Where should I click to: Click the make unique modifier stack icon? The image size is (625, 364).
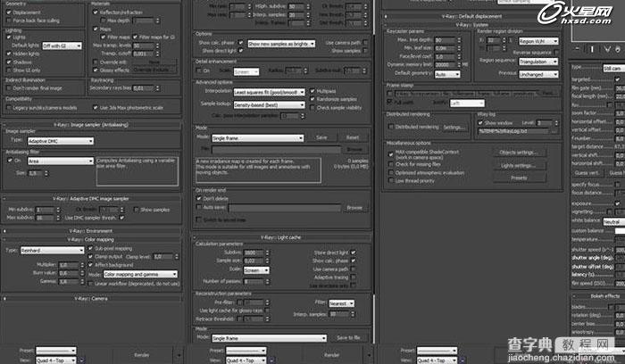click(x=607, y=49)
